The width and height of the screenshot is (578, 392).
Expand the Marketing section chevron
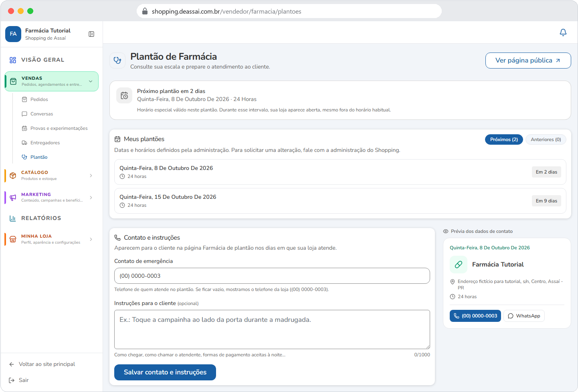click(91, 197)
